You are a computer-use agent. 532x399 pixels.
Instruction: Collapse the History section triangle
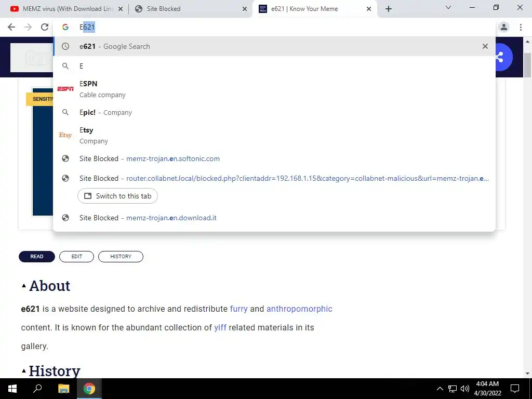tap(24, 370)
